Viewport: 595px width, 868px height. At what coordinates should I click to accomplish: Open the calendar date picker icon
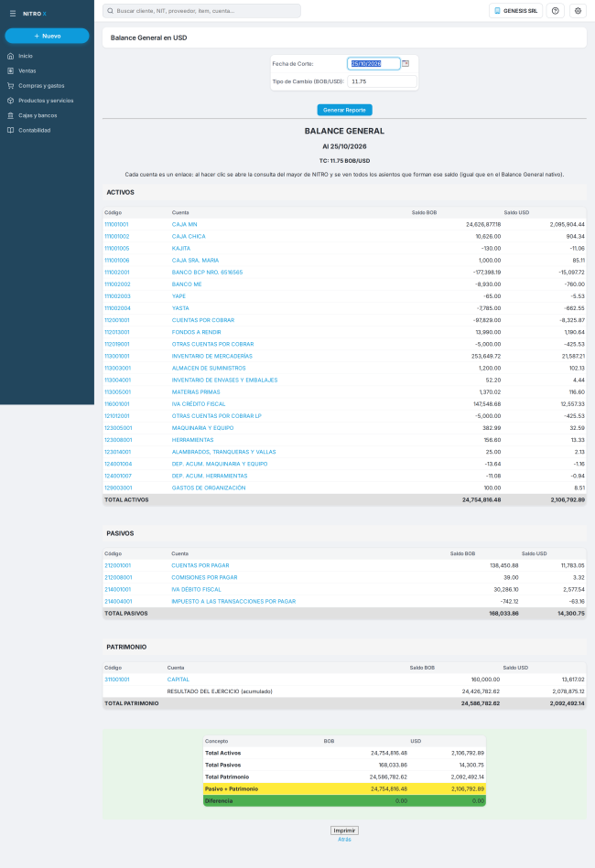(406, 64)
